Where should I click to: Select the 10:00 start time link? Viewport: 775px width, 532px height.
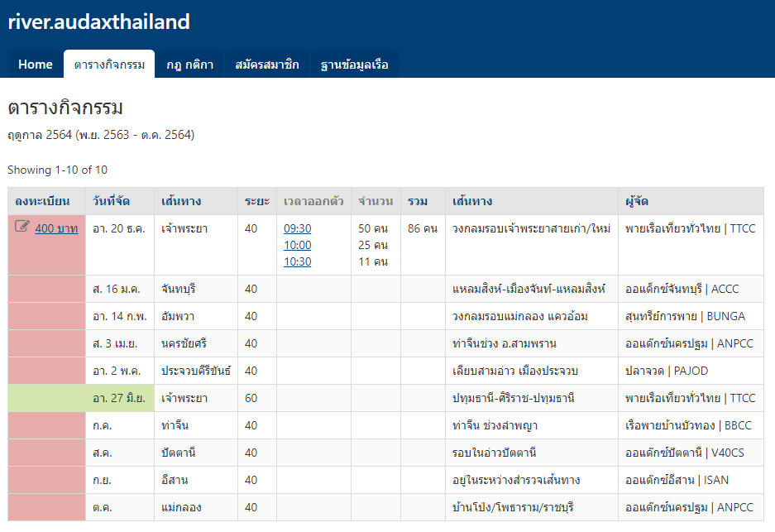[297, 245]
